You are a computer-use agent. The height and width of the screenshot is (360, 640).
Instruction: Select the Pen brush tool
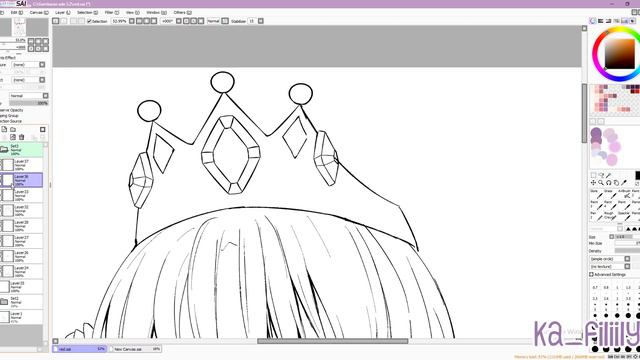pyautogui.click(x=596, y=216)
